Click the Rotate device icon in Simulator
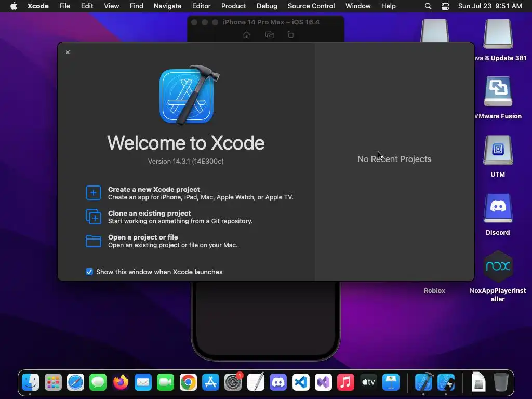The width and height of the screenshot is (532, 399). (x=290, y=35)
